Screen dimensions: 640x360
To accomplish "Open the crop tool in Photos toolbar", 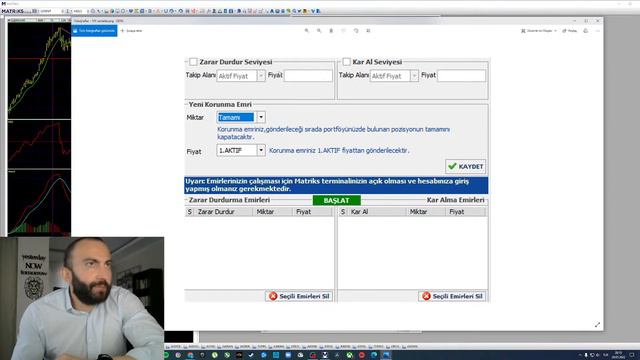I will [x=368, y=31].
